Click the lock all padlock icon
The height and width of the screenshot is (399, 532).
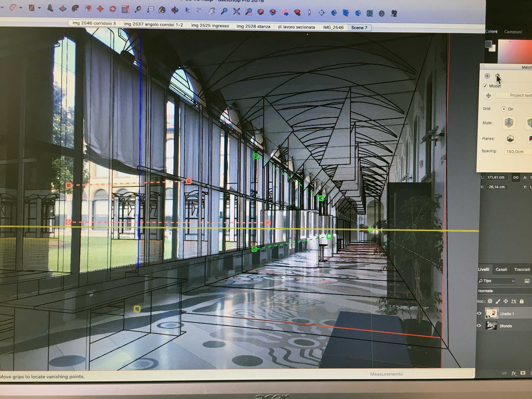pyautogui.click(x=521, y=301)
